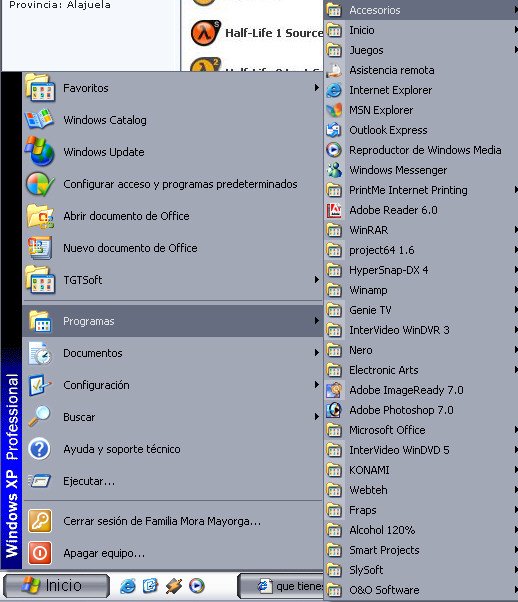Screen dimensions: 518x602
Task: Open the PrintMe Internet Printing folder
Action: point(421,190)
